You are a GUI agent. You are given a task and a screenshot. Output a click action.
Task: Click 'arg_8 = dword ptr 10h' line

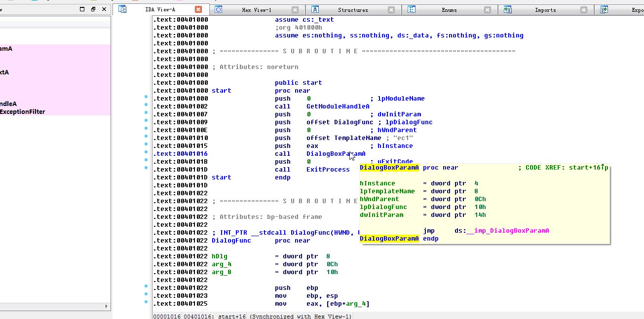(x=275, y=272)
